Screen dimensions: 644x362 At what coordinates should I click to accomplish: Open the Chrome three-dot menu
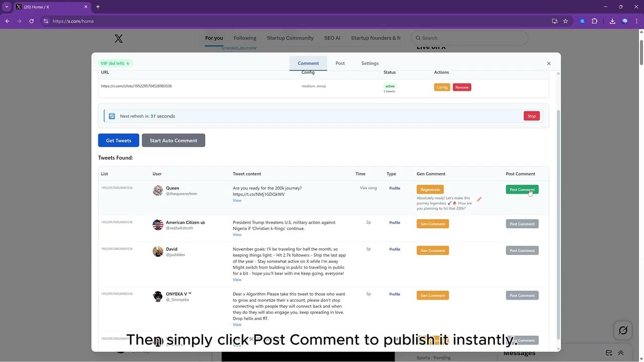click(636, 21)
